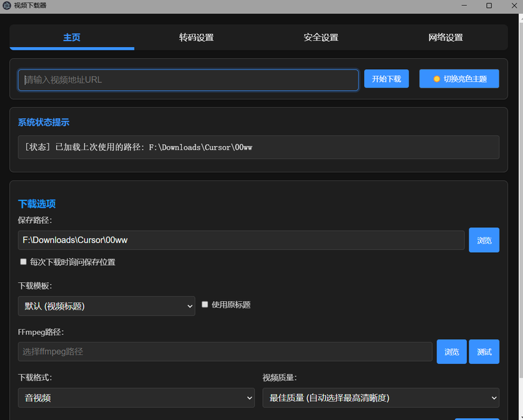Click 浏览 button next to FFmpeg path

coord(452,351)
